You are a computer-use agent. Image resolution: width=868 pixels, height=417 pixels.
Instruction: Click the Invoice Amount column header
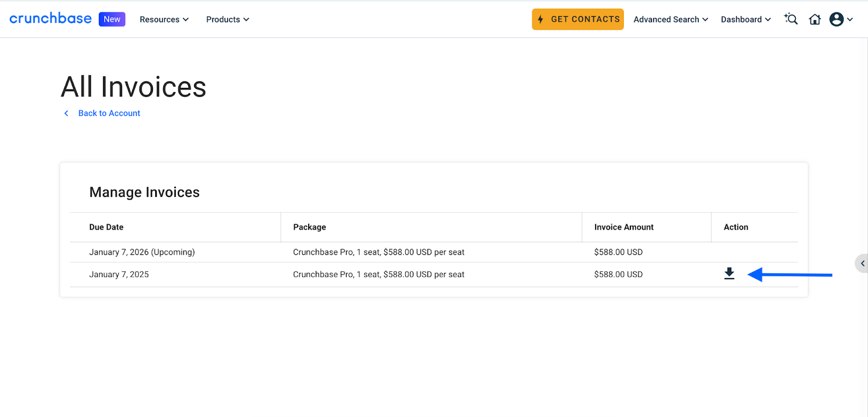(623, 227)
